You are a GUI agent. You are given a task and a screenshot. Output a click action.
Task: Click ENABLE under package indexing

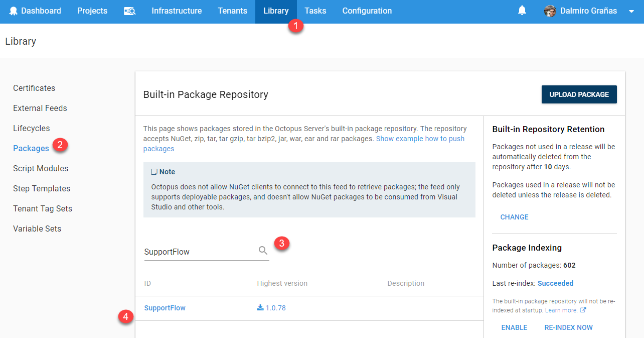coord(514,327)
